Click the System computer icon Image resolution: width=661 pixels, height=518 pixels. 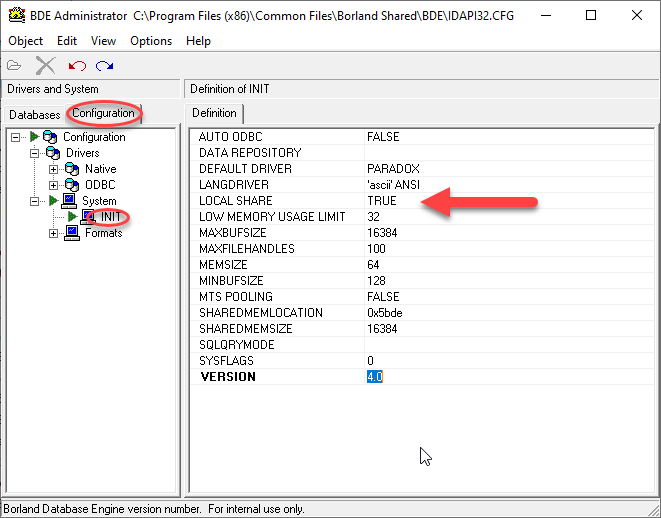pyautogui.click(x=69, y=201)
